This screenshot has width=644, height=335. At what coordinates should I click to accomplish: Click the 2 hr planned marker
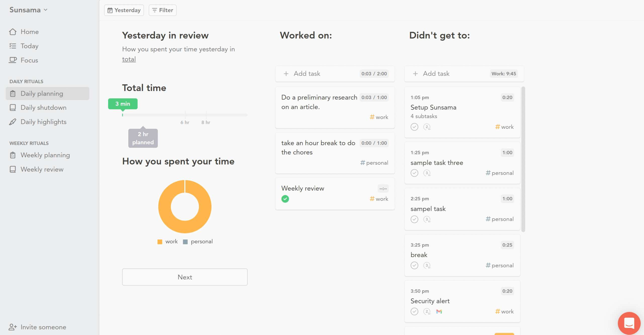point(143,138)
